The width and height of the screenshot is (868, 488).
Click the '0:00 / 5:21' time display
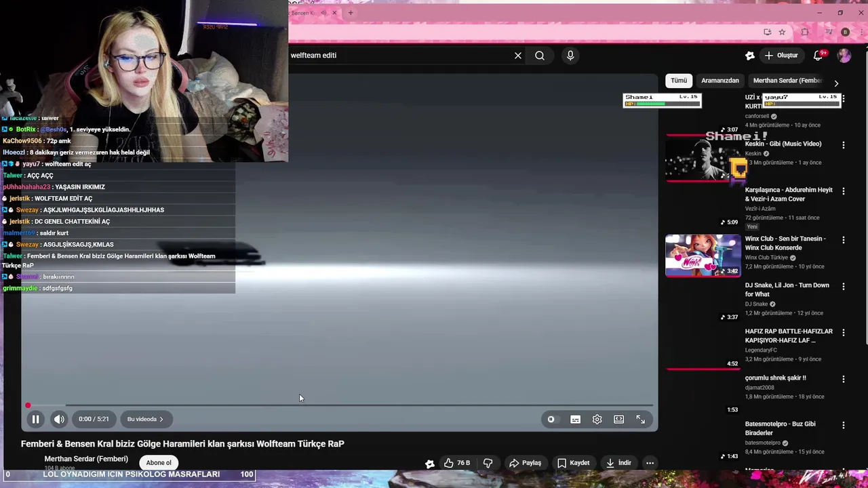pyautogui.click(x=94, y=419)
